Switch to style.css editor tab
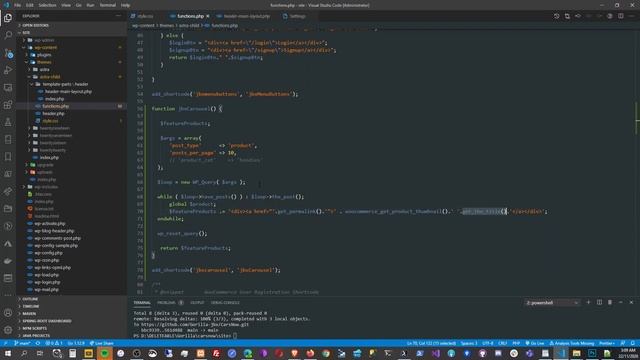 click(x=145, y=16)
